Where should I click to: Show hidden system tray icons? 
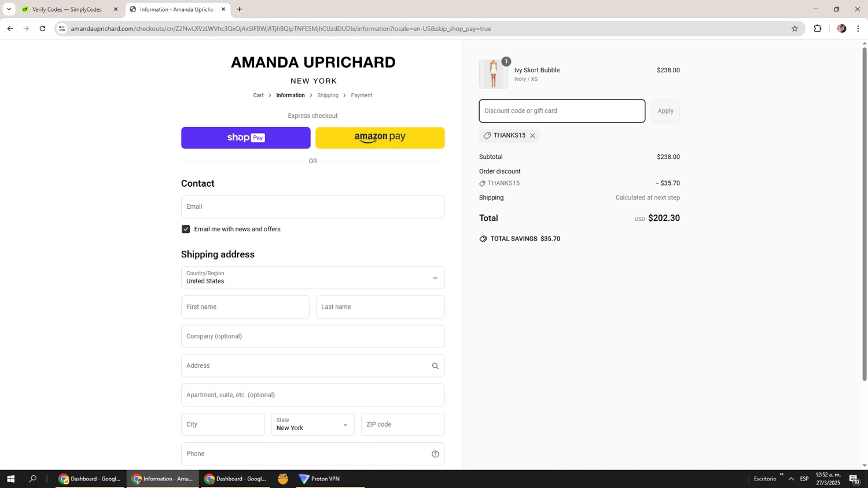coord(791,479)
